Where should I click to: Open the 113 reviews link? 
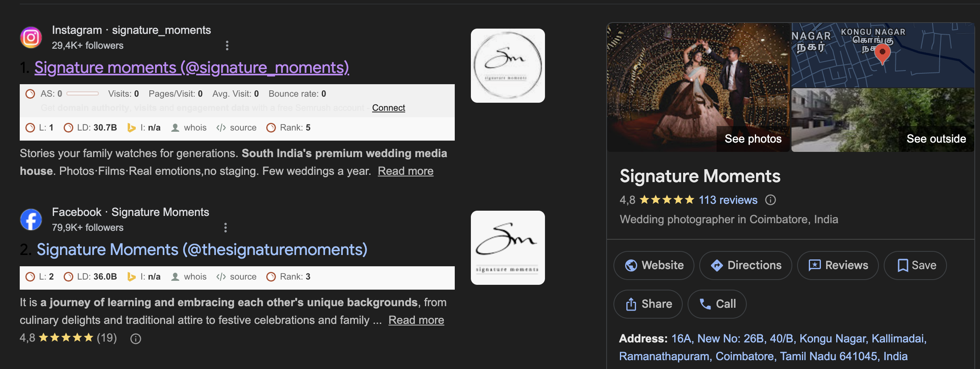coord(728,200)
